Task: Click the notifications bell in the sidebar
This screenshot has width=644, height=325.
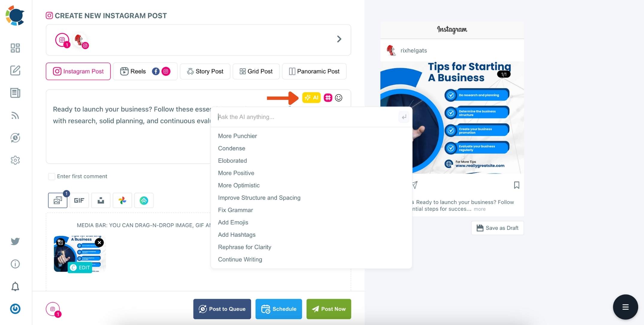Action: 15,286
